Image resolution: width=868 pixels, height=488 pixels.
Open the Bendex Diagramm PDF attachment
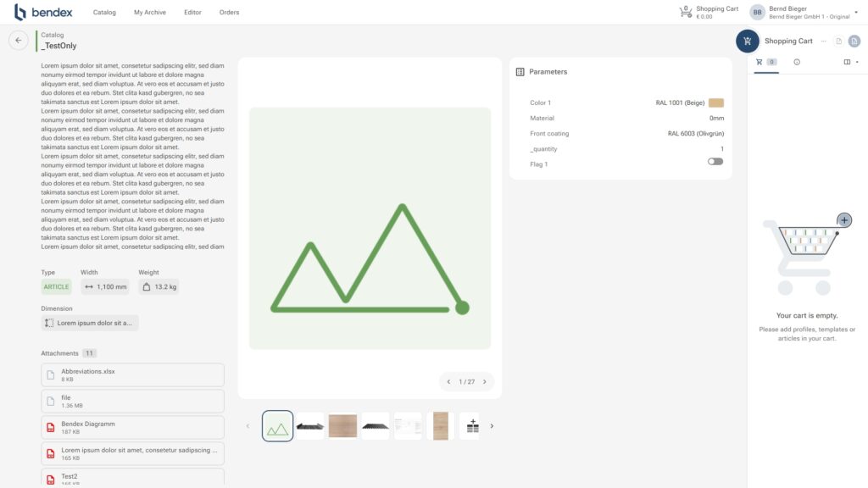coord(132,427)
